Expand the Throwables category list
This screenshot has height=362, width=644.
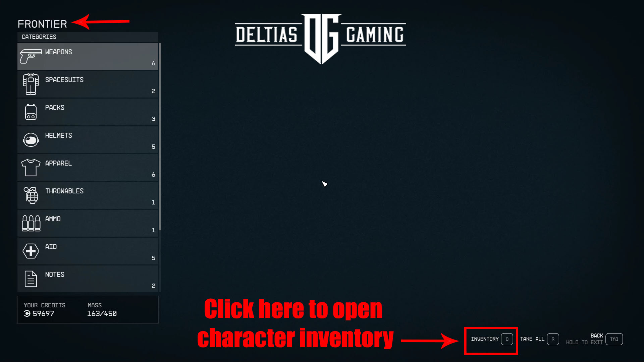[x=88, y=196]
